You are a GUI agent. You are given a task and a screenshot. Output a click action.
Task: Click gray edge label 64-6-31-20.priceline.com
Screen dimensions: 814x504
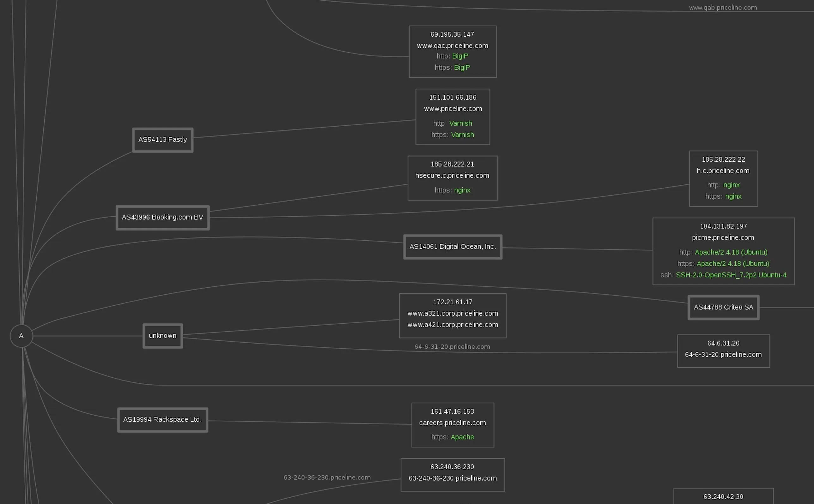(x=452, y=347)
